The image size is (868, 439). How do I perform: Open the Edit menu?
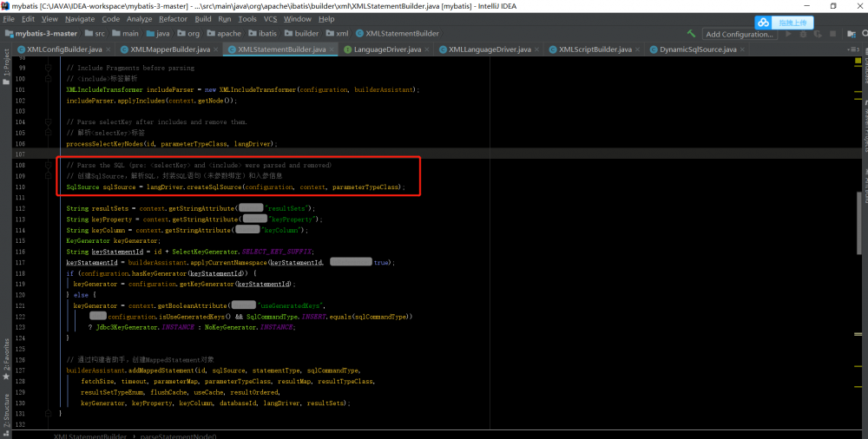coord(28,19)
